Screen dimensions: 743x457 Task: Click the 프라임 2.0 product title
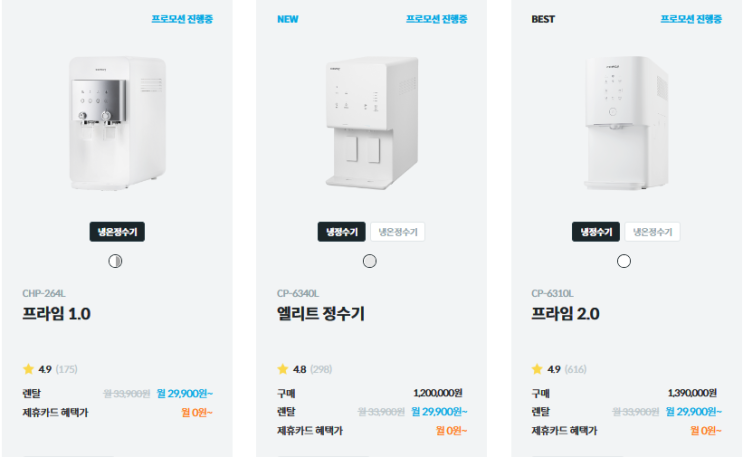coord(565,314)
